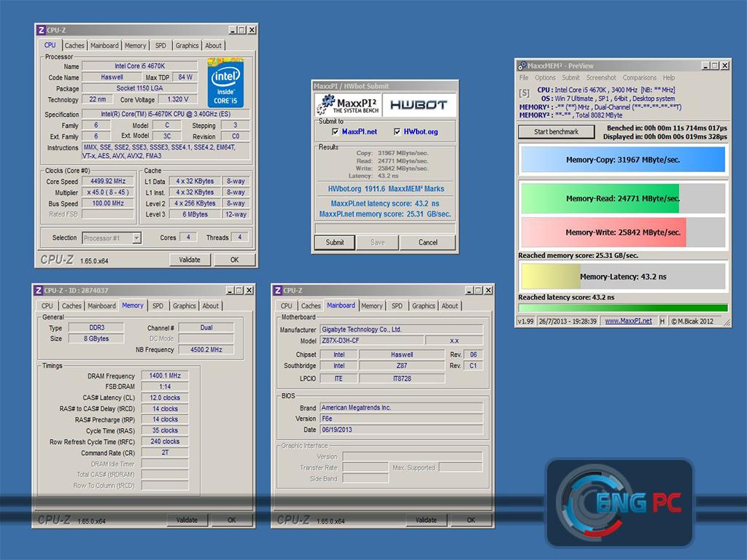This screenshot has width=747, height=560.
Task: Click HWbot.org 1911.6 MaxxMEM² Marks text
Action: 386,189
